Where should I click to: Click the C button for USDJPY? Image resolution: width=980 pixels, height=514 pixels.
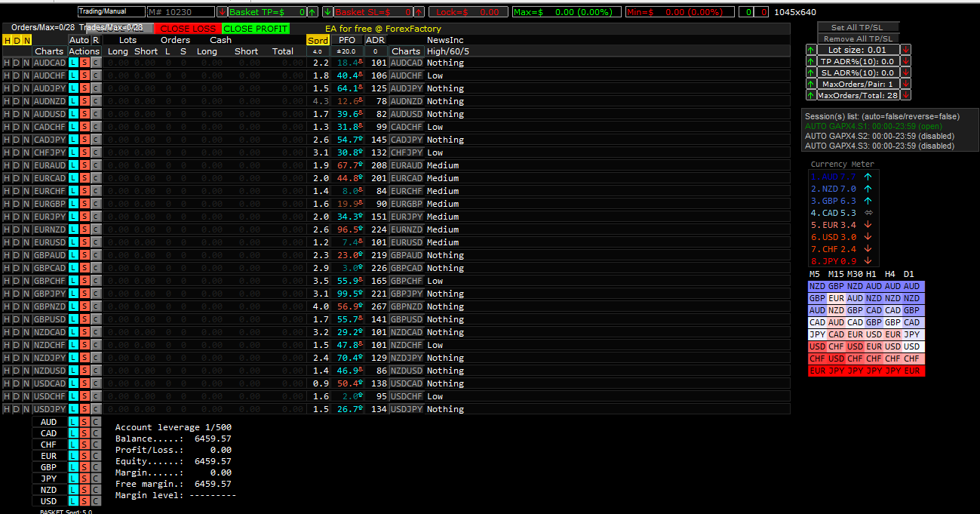96,409
